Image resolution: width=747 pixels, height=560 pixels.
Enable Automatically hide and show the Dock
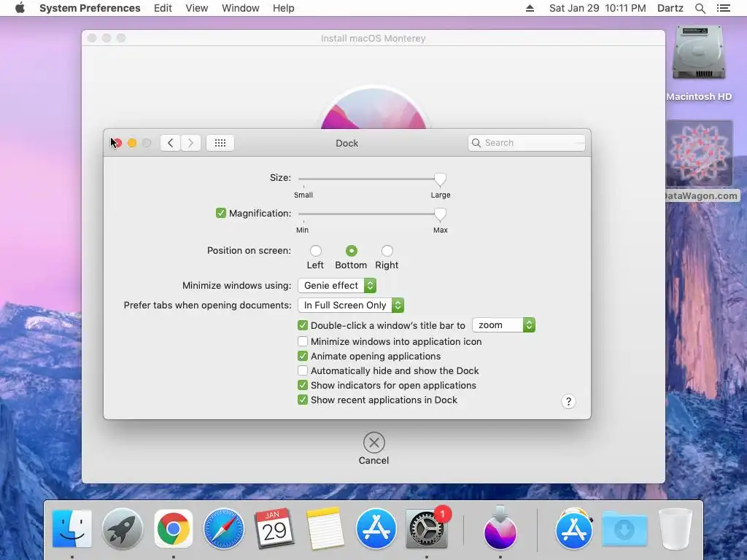pos(303,370)
